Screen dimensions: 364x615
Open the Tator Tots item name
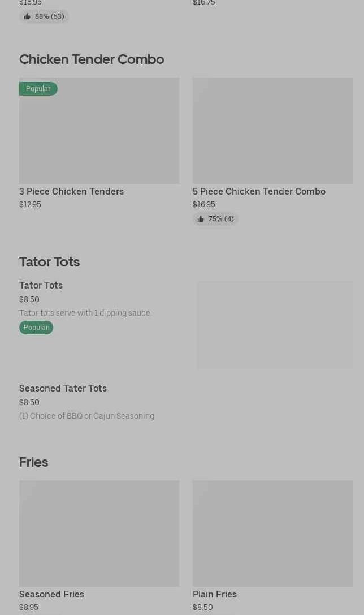tap(41, 285)
